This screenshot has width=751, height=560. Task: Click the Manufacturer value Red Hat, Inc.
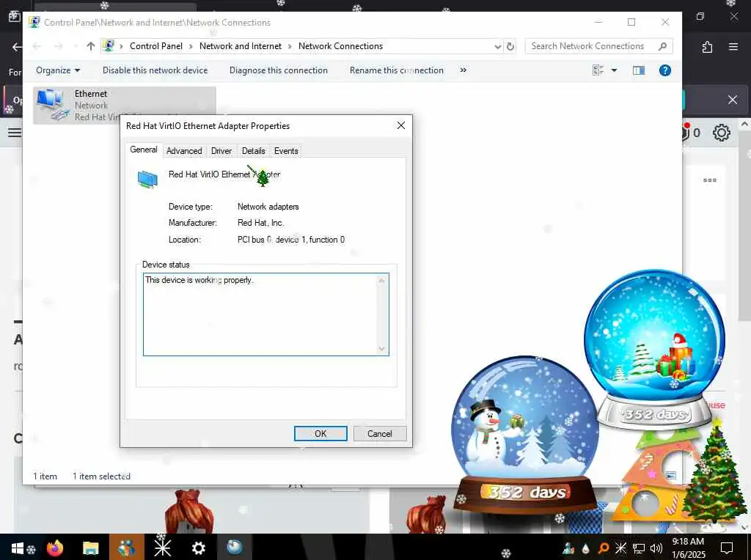point(260,223)
